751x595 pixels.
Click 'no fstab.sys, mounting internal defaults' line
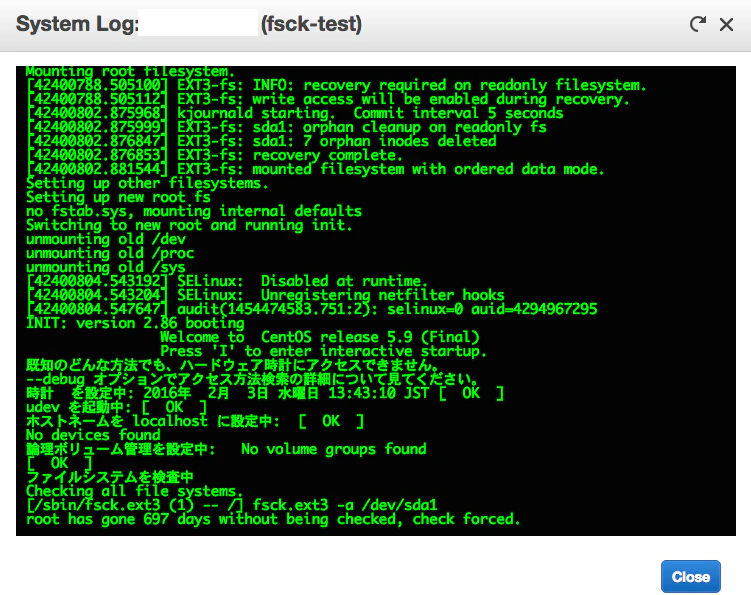(x=194, y=211)
